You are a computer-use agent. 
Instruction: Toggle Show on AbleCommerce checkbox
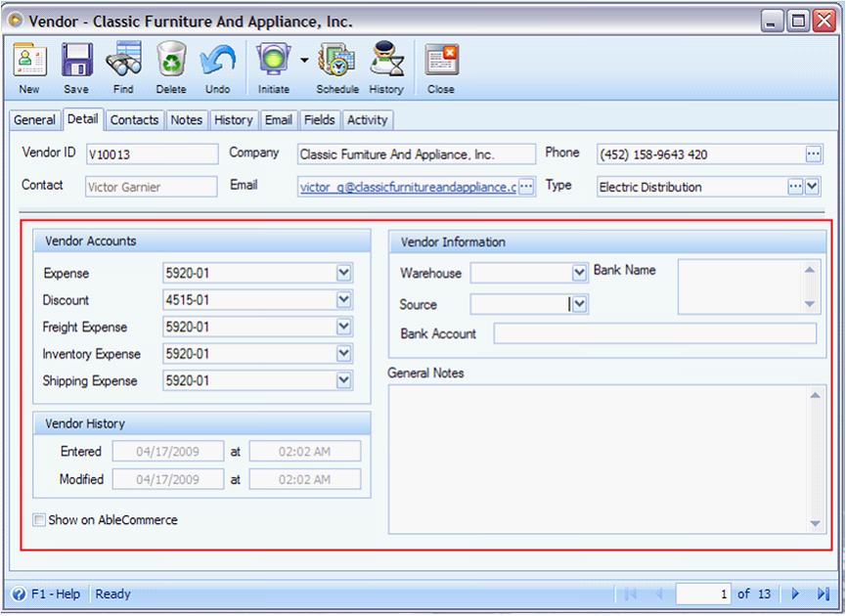click(39, 520)
